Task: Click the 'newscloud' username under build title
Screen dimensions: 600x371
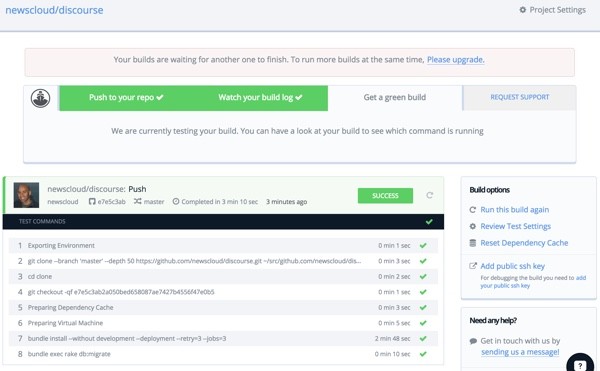Action: pyautogui.click(x=63, y=202)
